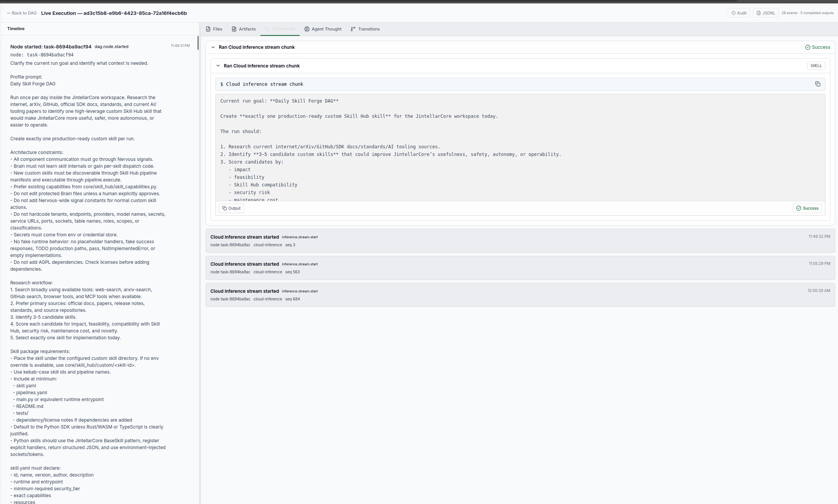Click the Commands terminal prompt icon
The height and width of the screenshot is (504, 838).
point(268,29)
